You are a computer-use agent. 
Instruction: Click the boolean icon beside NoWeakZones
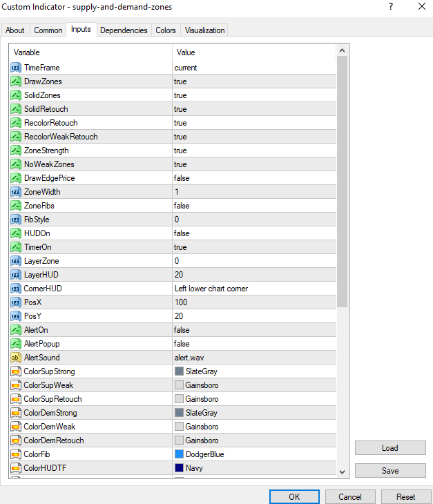(16, 164)
